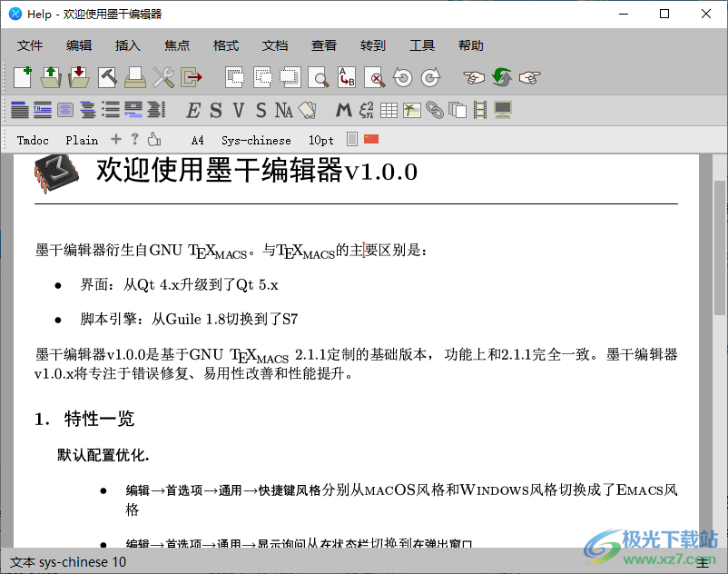Screen dimensions: 728x574
Task: Apply verbatim style with the V icon
Action: pos(239,111)
